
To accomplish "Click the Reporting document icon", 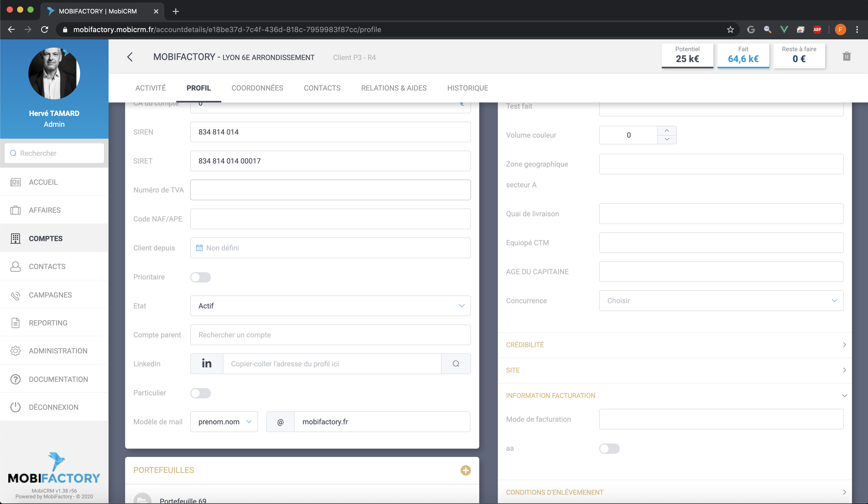I will pyautogui.click(x=16, y=323).
